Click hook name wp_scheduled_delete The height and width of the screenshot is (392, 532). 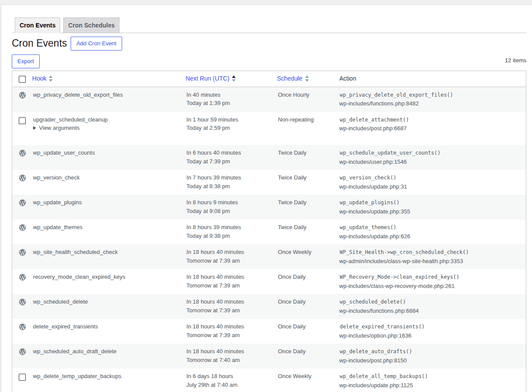[60, 302]
